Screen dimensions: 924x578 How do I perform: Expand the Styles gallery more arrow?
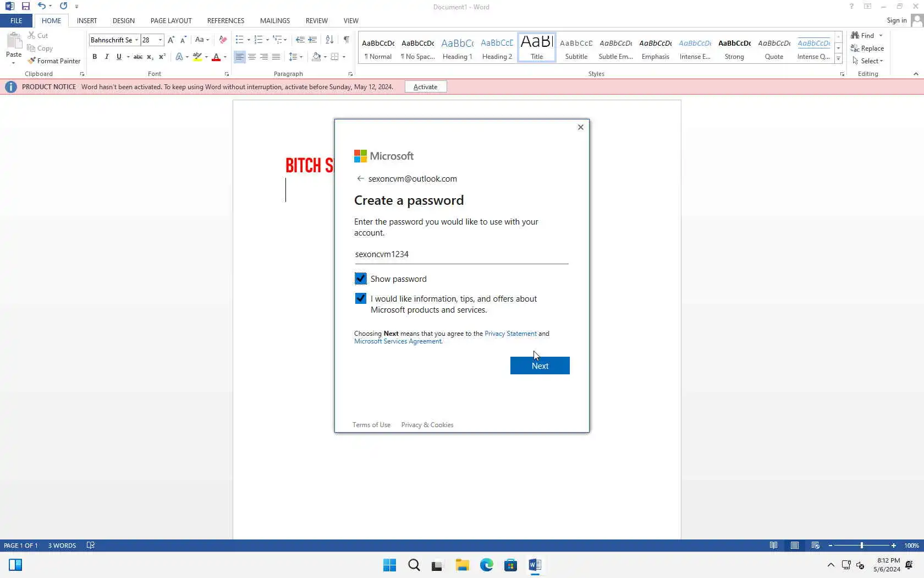838,58
